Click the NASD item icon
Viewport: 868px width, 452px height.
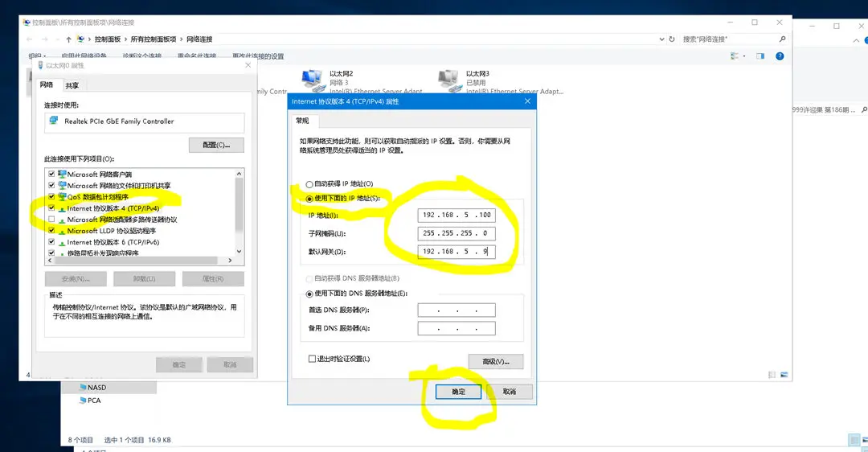pos(83,387)
